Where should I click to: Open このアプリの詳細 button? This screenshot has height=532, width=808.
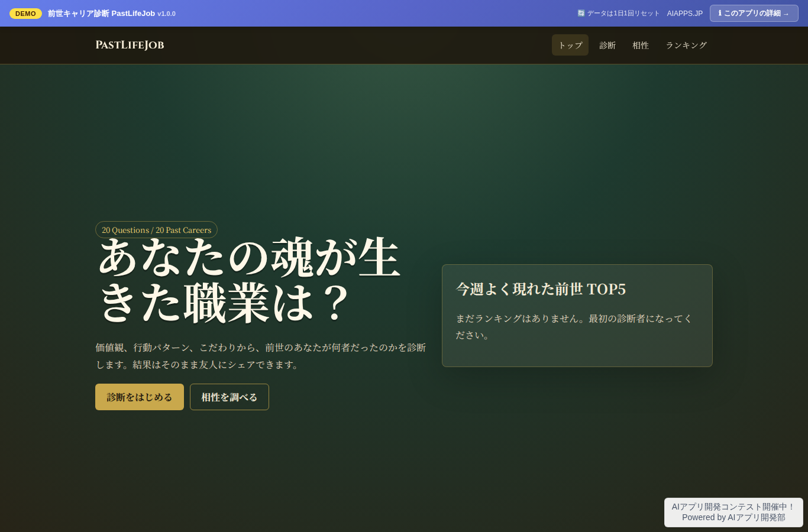pos(754,13)
